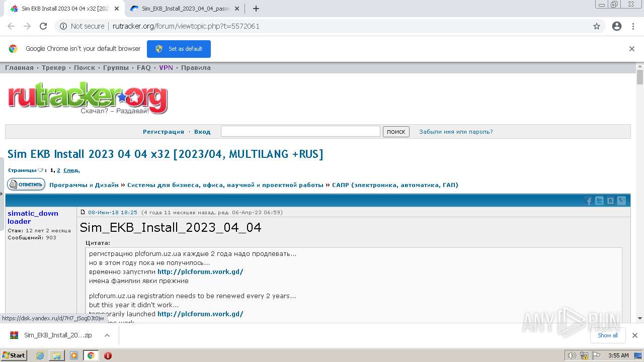Open the red Opera icon in taskbar

pos(108,355)
